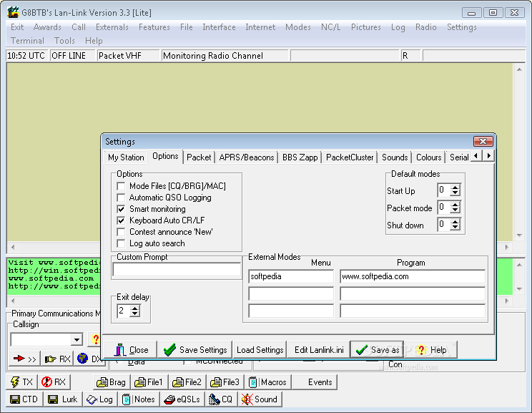
Task: Open the Externals menu
Action: pyautogui.click(x=112, y=27)
